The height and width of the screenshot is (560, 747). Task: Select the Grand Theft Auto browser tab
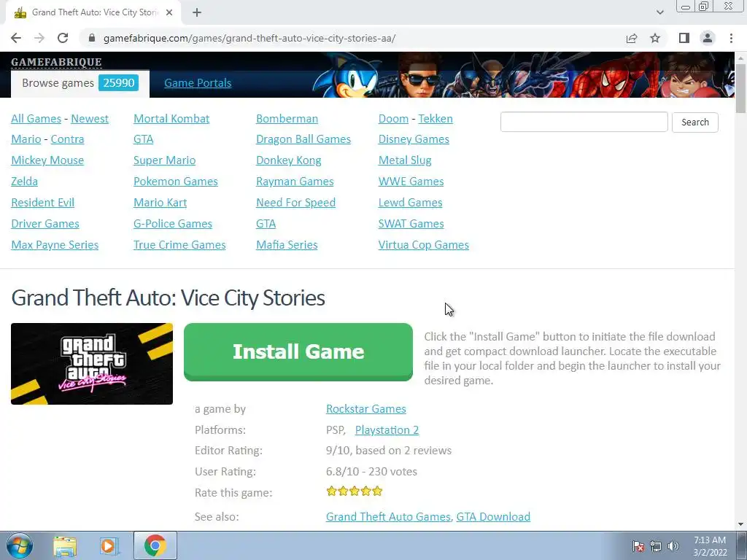tap(93, 13)
